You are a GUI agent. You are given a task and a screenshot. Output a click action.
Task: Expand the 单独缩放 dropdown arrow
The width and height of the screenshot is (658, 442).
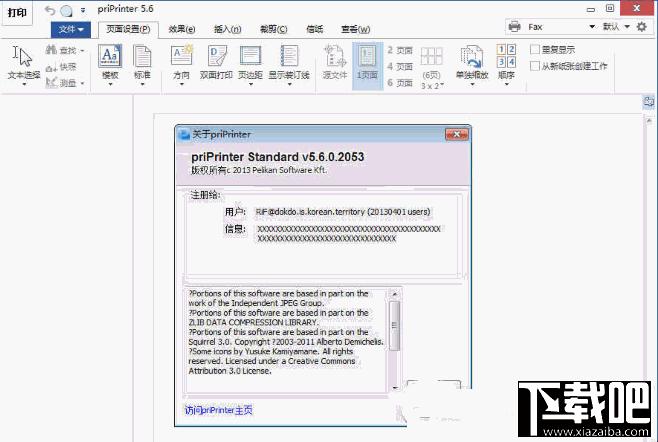[472, 84]
